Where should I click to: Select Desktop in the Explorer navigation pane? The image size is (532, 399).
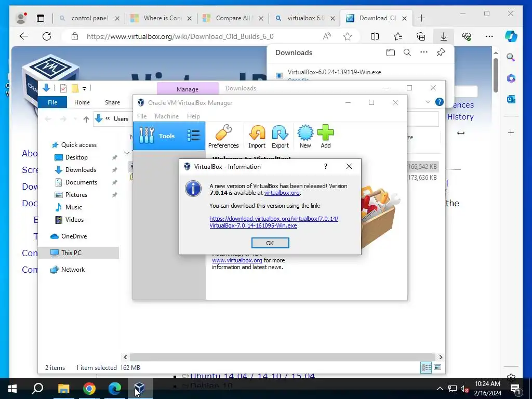[x=76, y=157]
